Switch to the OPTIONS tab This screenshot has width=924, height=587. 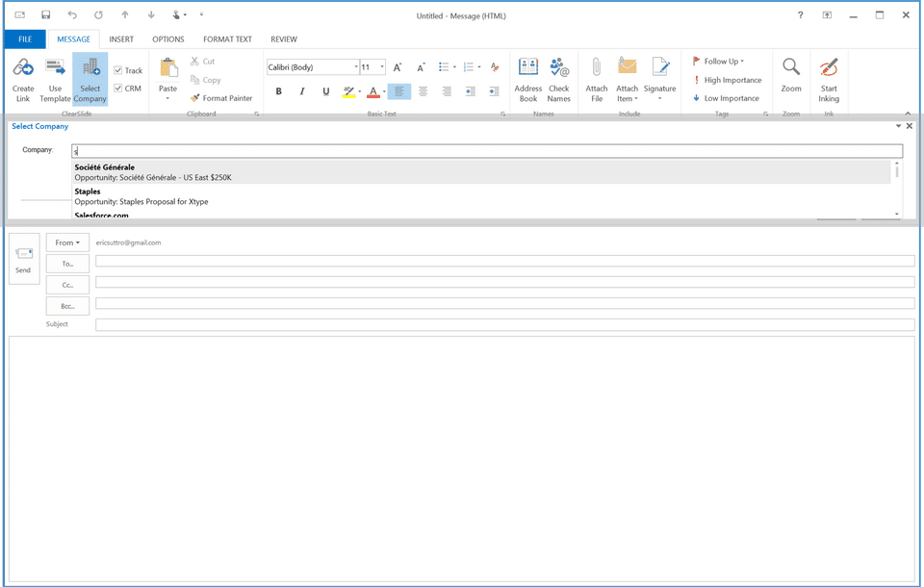[x=168, y=38]
